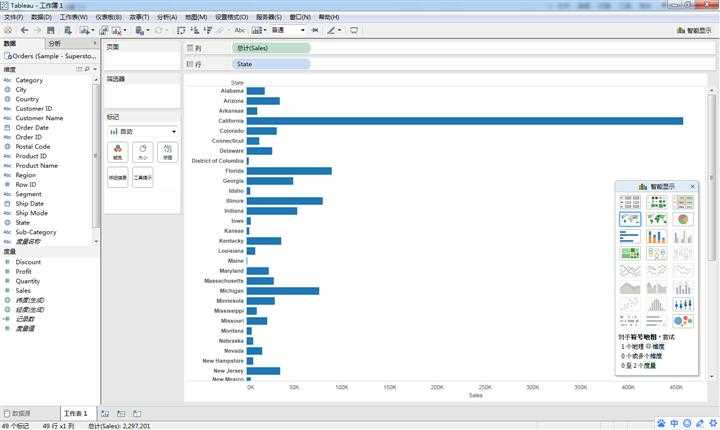Select the Quantity measure field
The image size is (720, 430).
pos(28,281)
